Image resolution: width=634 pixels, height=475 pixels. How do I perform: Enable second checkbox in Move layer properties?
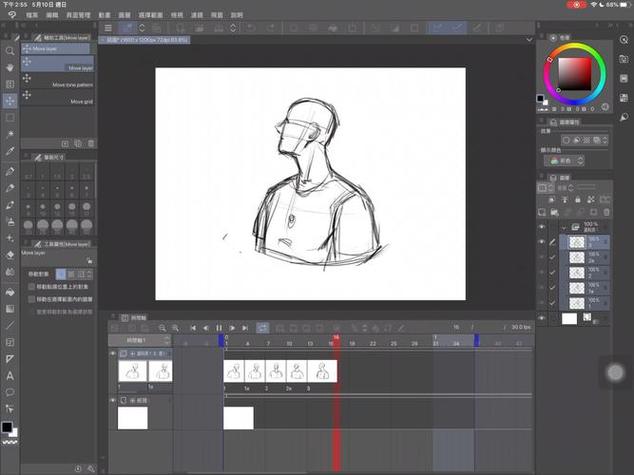31,299
